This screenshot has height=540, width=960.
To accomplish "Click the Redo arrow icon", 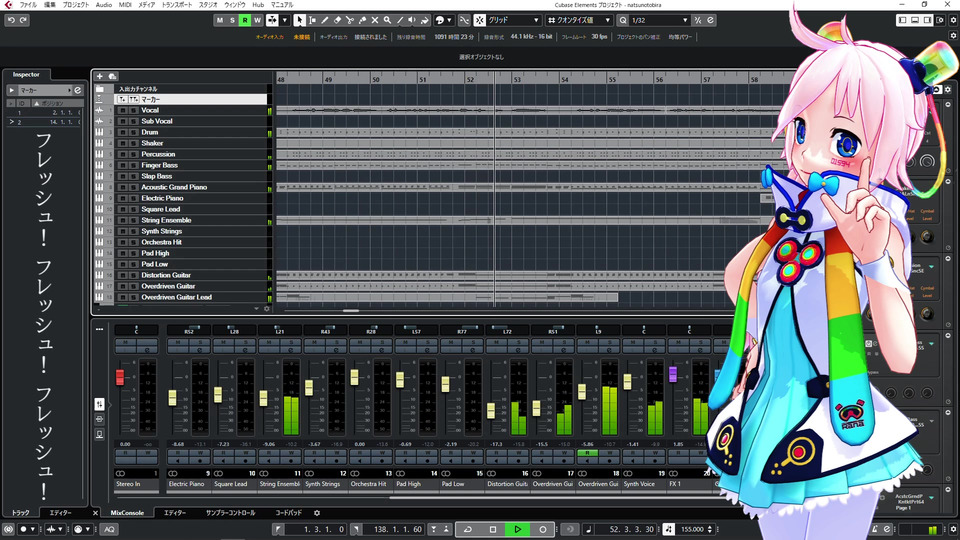I will tap(23, 20).
